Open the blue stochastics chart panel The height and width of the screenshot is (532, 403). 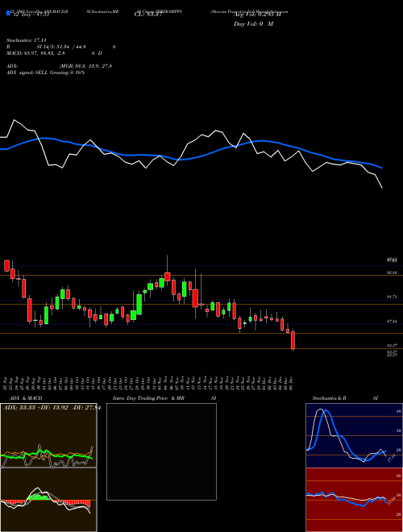click(x=354, y=435)
